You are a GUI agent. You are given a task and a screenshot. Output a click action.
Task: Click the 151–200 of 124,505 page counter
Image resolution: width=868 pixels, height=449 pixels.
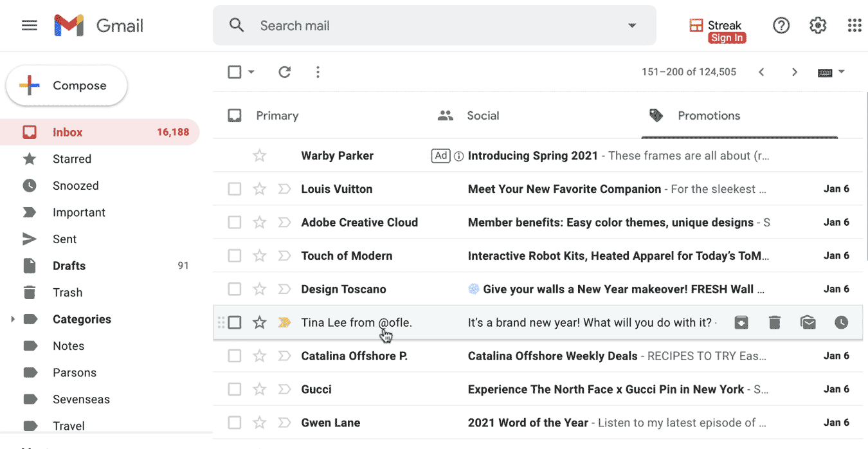click(x=689, y=72)
